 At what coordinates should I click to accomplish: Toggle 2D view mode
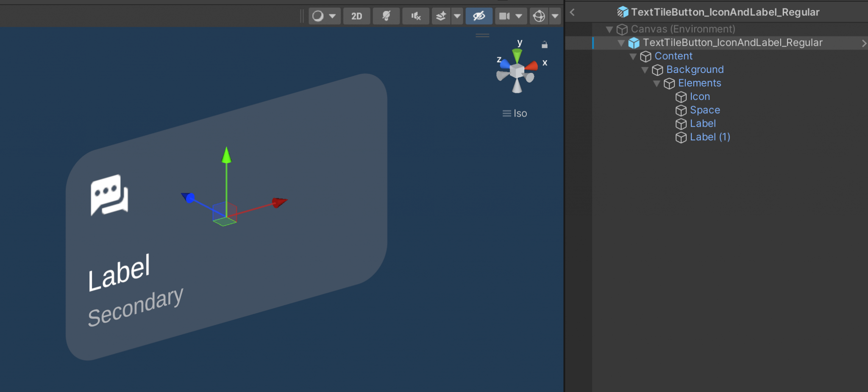(356, 16)
